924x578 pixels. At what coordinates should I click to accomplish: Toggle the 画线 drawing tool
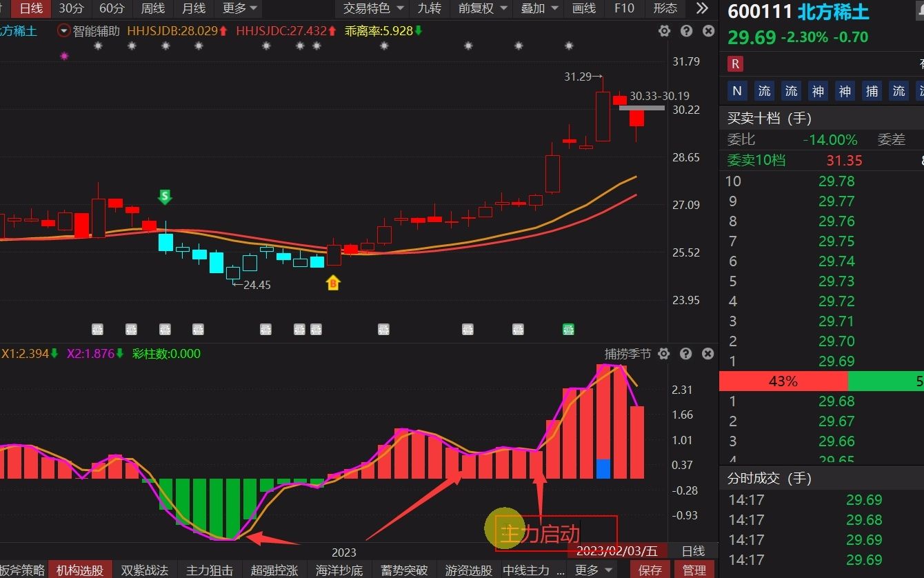click(x=584, y=8)
